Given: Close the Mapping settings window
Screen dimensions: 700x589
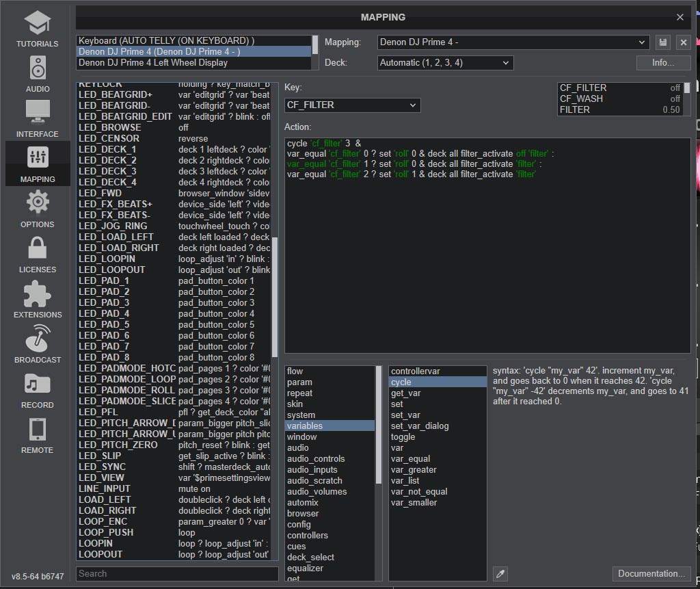Looking at the screenshot, I should pos(680,17).
